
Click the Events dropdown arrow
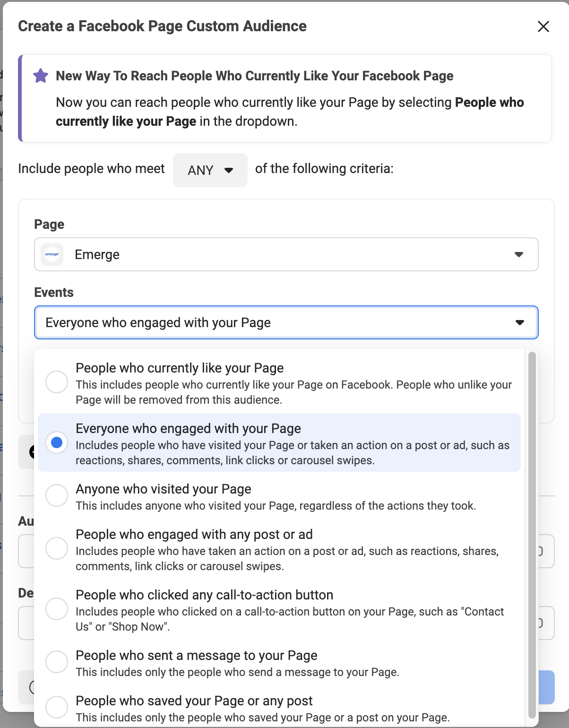(x=520, y=322)
